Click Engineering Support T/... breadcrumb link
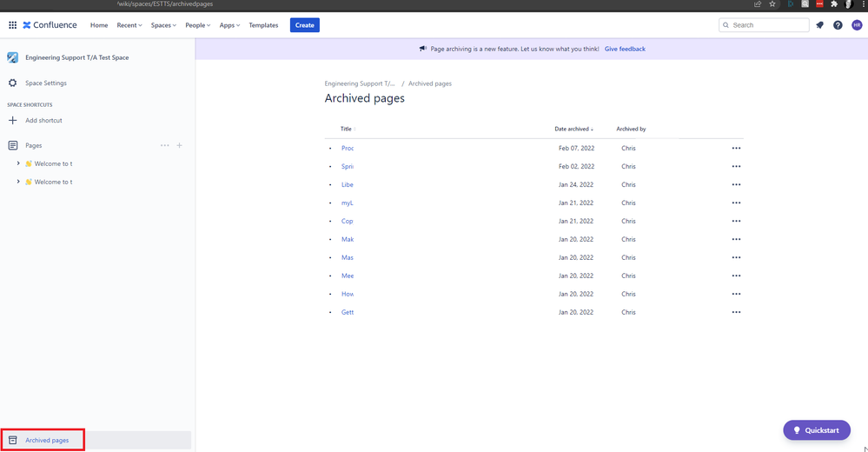This screenshot has height=452, width=868. tap(360, 83)
